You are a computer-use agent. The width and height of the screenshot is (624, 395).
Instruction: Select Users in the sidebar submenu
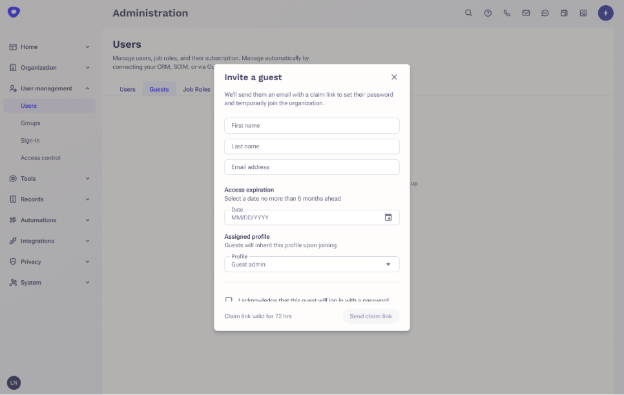click(x=49, y=106)
